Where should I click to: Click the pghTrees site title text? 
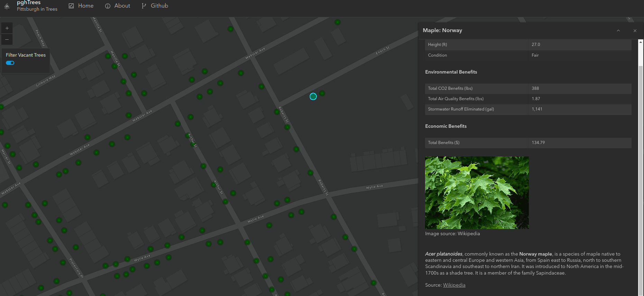(x=29, y=3)
